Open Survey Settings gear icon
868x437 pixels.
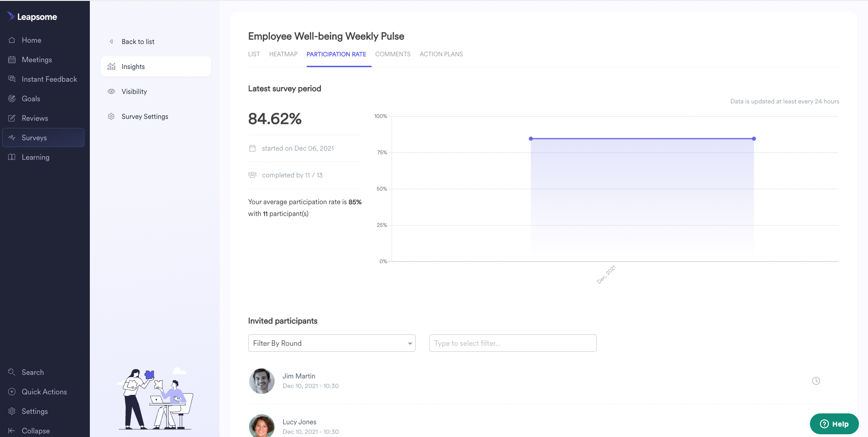pyautogui.click(x=111, y=117)
